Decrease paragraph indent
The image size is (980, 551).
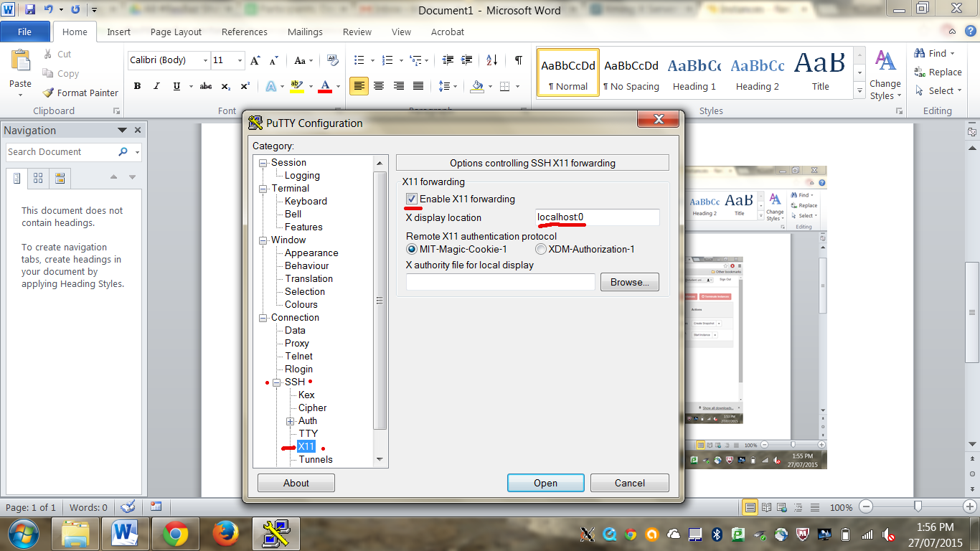pyautogui.click(x=448, y=60)
